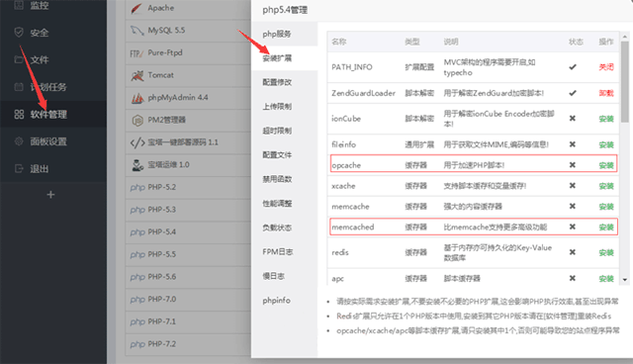This screenshot has height=364, width=633.
Task: Open the FPM日志 tab
Action: [x=285, y=252]
